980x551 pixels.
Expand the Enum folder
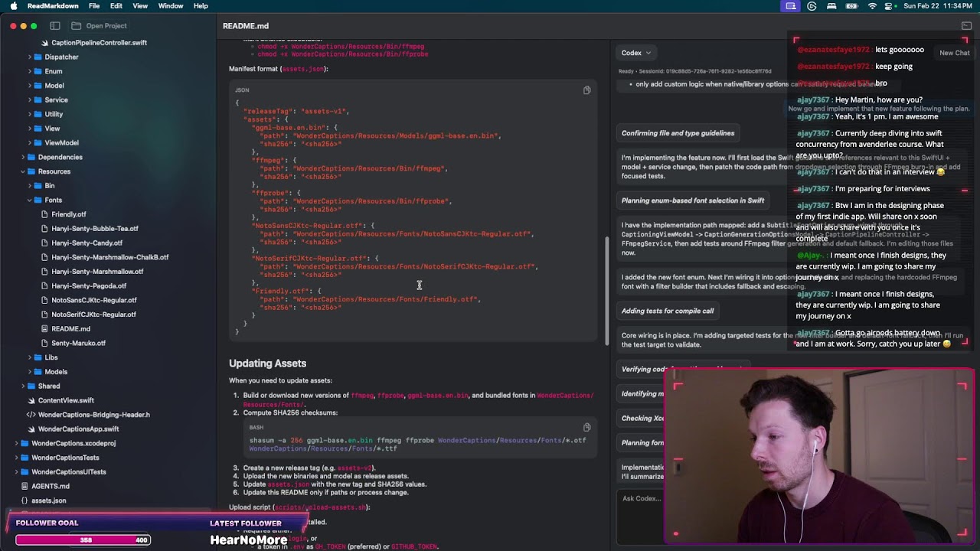click(30, 71)
